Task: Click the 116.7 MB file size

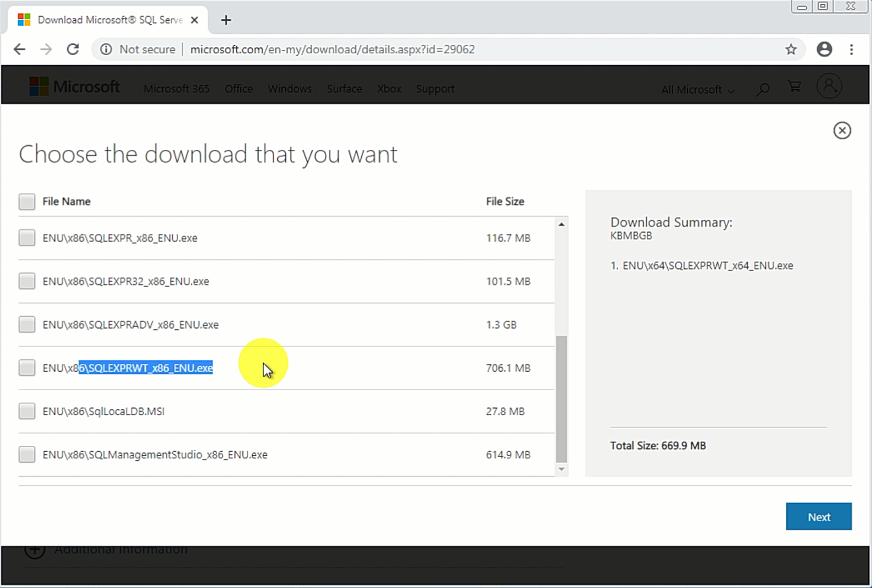Action: 508,238
